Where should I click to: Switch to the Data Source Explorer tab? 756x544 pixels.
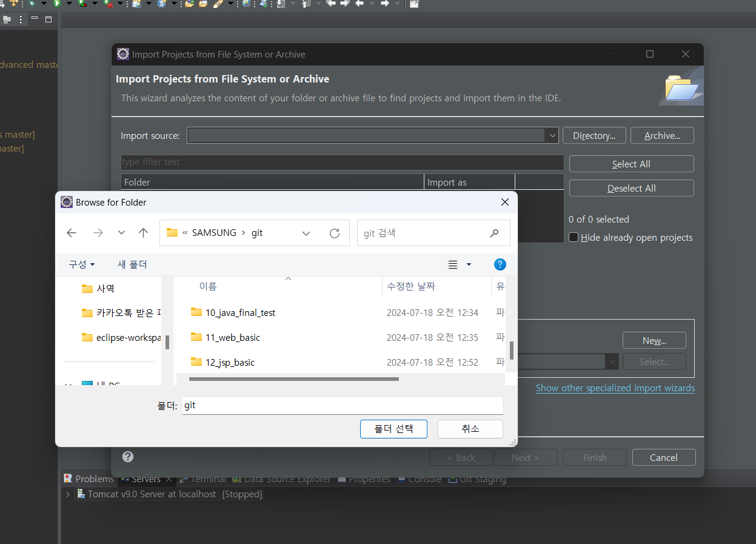(282, 479)
